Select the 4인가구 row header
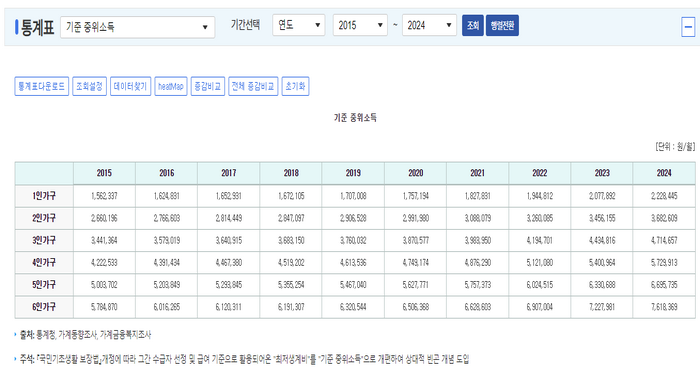 (44, 262)
